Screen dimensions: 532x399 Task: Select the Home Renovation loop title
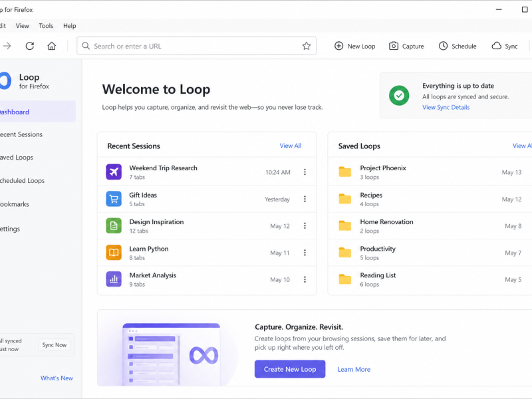[x=386, y=222]
